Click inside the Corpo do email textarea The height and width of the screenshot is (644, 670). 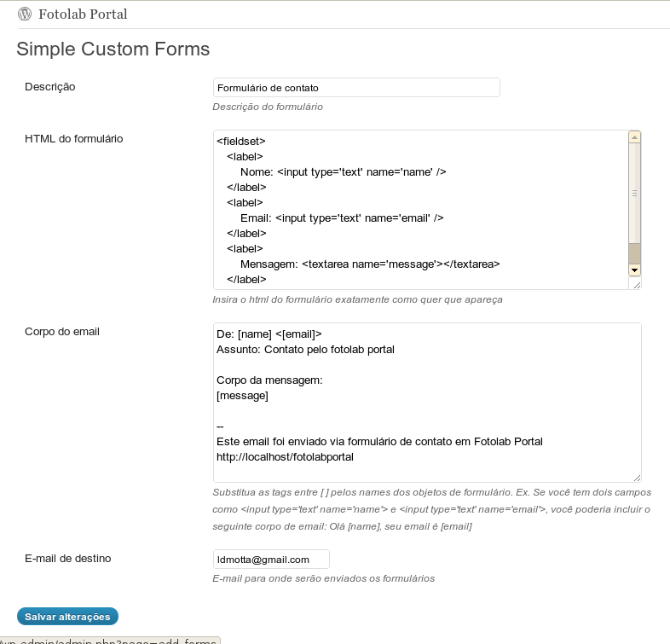pos(427,403)
